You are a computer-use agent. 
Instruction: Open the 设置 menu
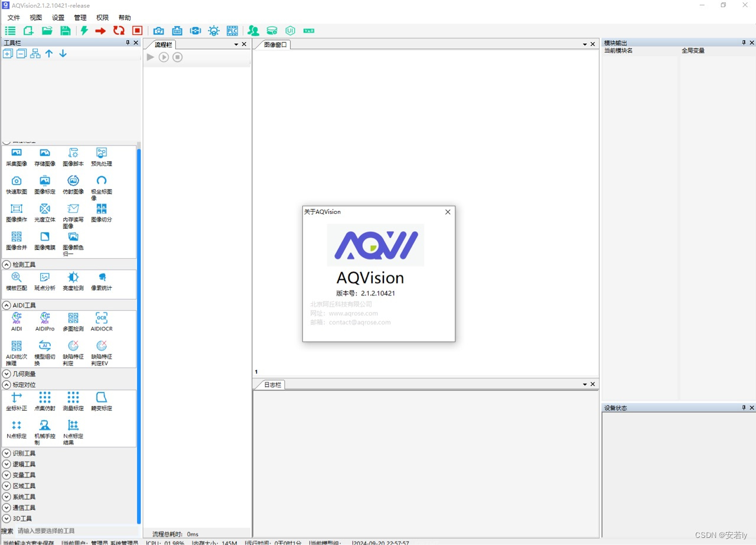pos(58,18)
